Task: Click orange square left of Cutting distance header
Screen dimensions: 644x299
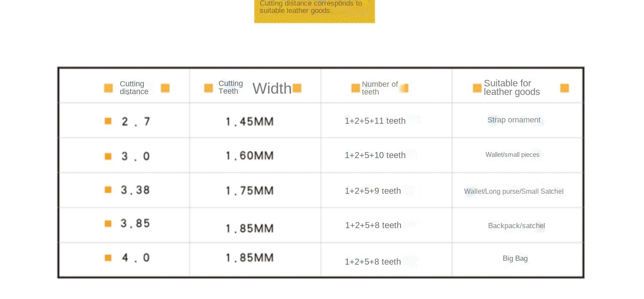Action: click(x=108, y=88)
